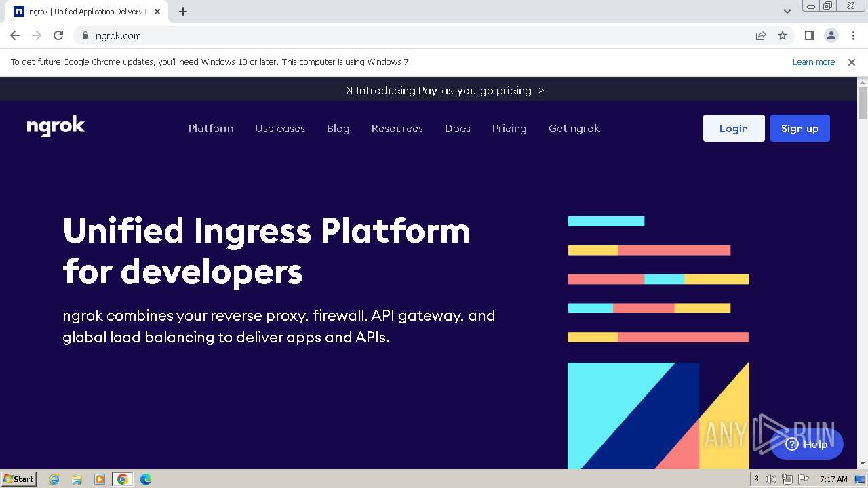Screen dimensions: 868x488
Task: Open the Resources menu
Action: [x=397, y=128]
